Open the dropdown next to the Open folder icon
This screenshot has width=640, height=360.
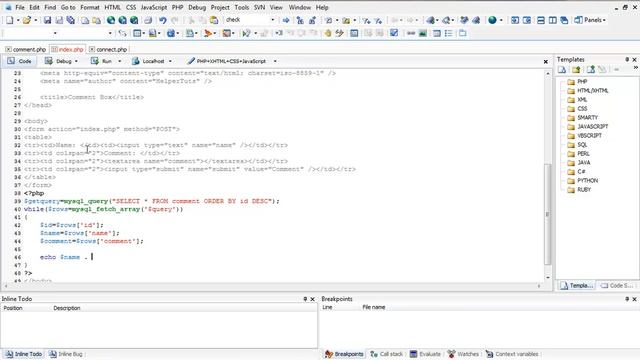[36, 20]
